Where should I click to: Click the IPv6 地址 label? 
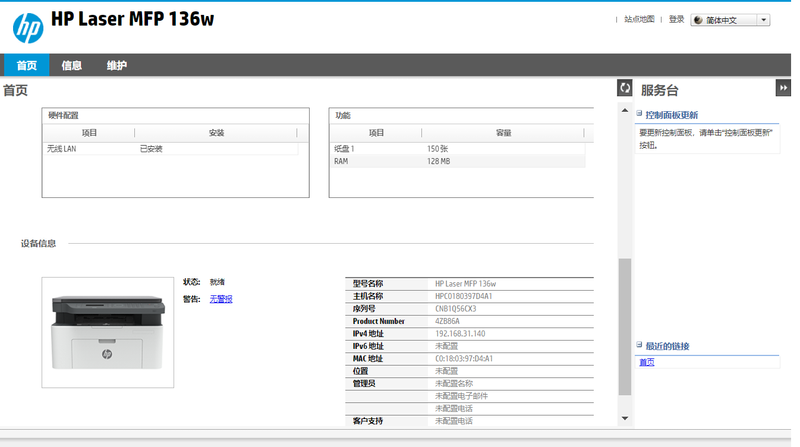click(x=368, y=346)
